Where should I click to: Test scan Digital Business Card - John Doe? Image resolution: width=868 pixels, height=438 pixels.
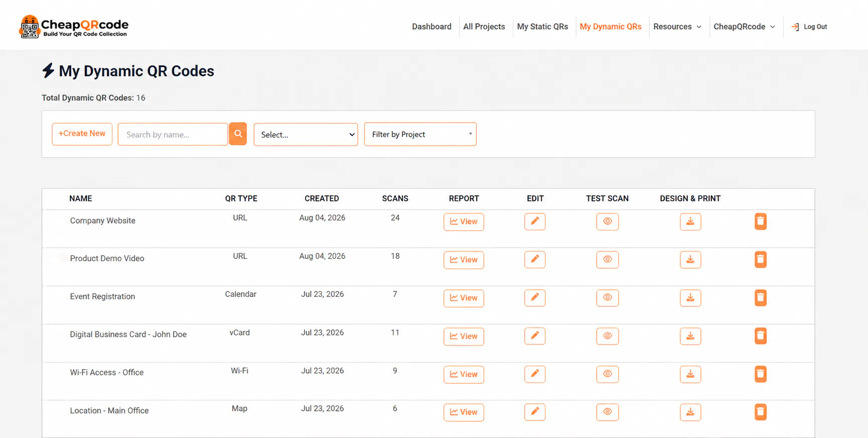tap(608, 336)
